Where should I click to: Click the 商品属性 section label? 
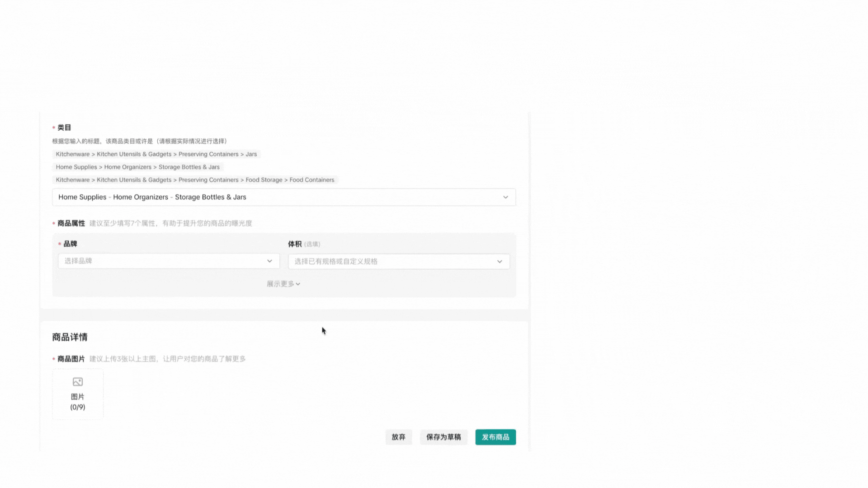tap(71, 223)
